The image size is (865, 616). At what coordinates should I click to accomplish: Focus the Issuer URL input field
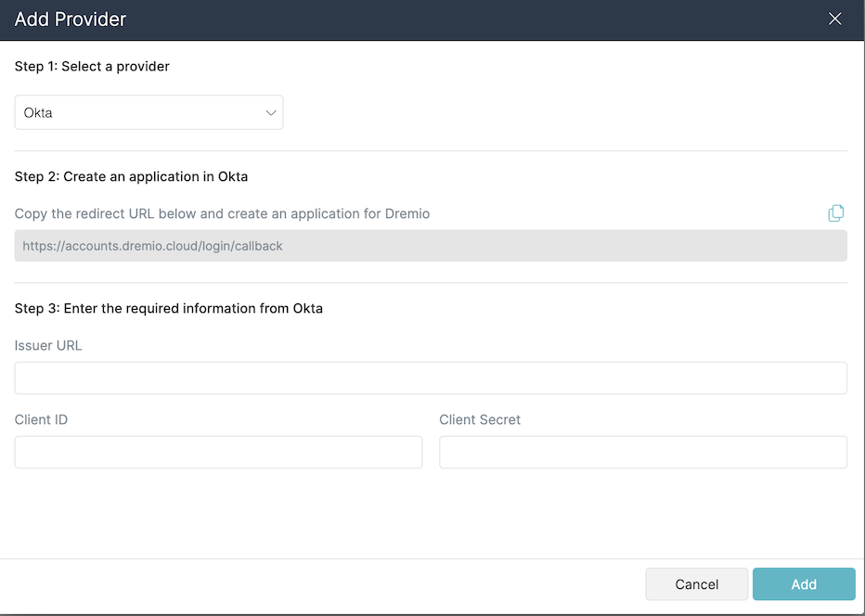(431, 379)
